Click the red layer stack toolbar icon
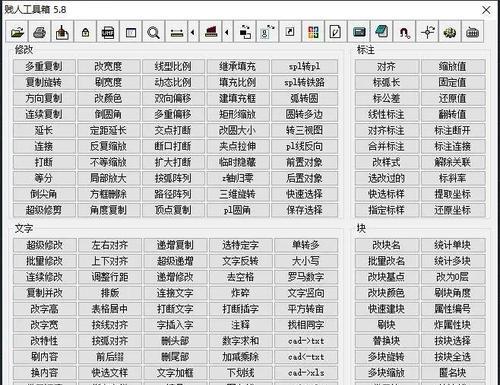Viewport: 500px width, 385px height. pos(211,31)
